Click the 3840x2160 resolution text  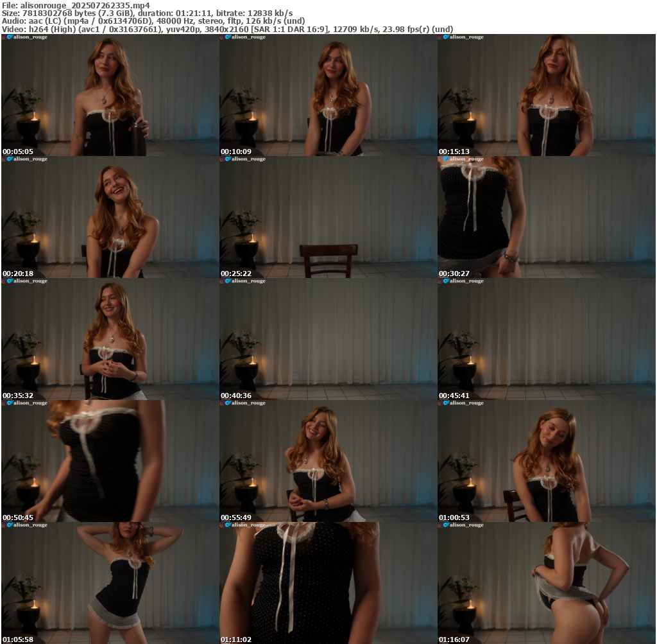[x=226, y=30]
